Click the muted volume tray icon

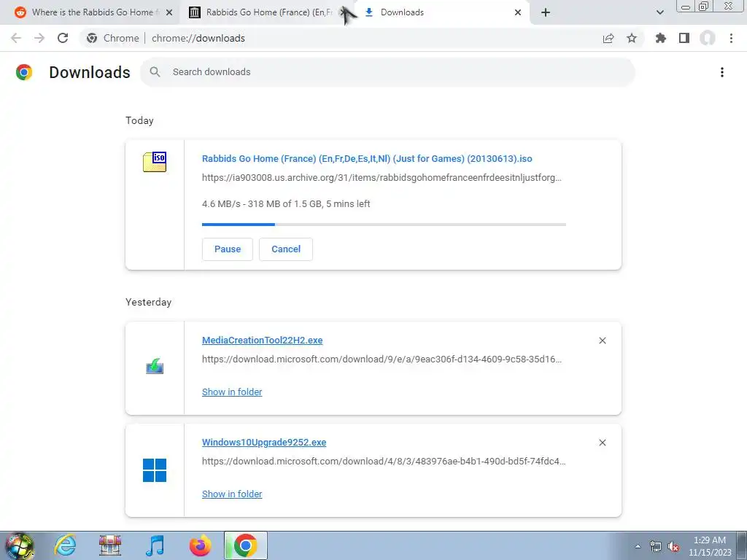tap(673, 546)
